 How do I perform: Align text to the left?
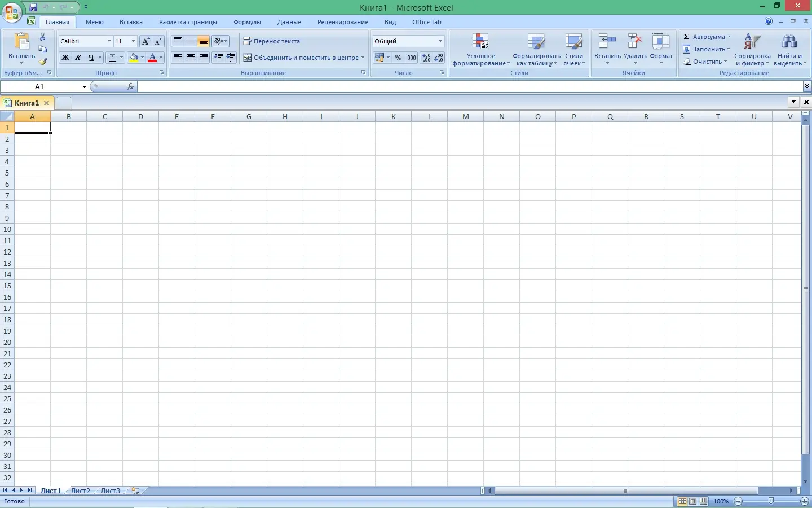pyautogui.click(x=178, y=58)
